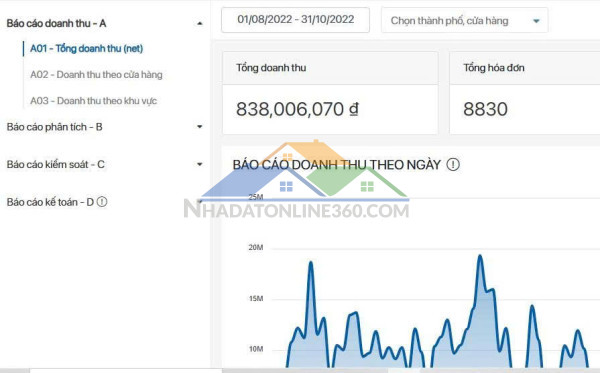Select A01 - Tổng doanh thu (net)

(x=86, y=49)
